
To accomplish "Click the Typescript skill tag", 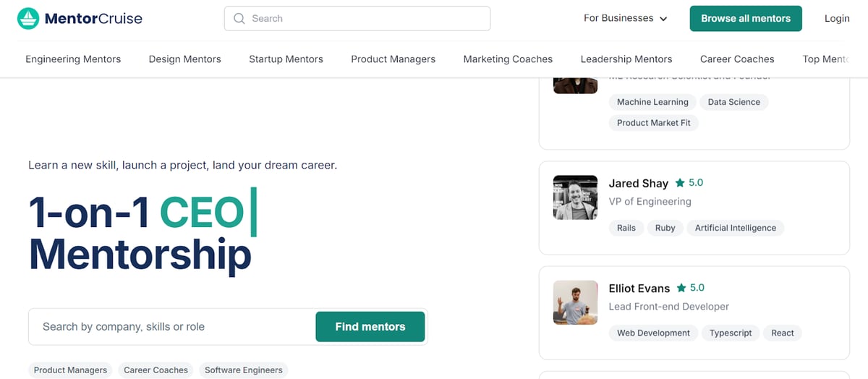I will click(x=731, y=333).
